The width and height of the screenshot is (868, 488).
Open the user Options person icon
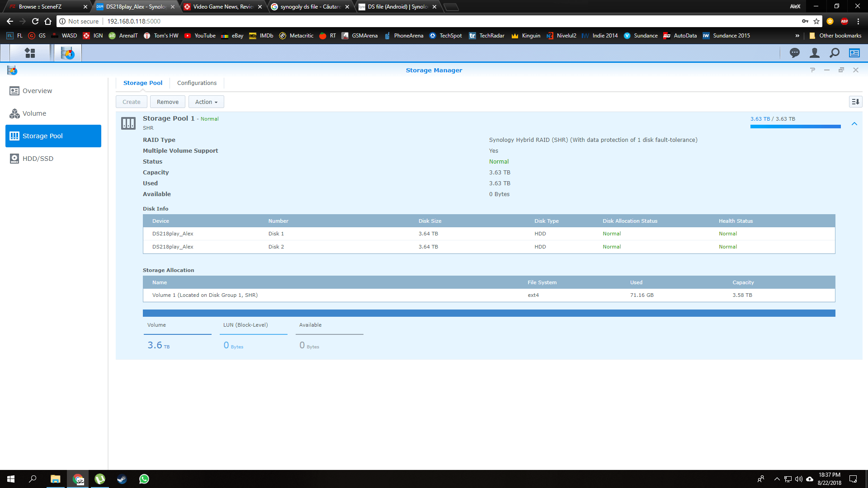tap(814, 53)
